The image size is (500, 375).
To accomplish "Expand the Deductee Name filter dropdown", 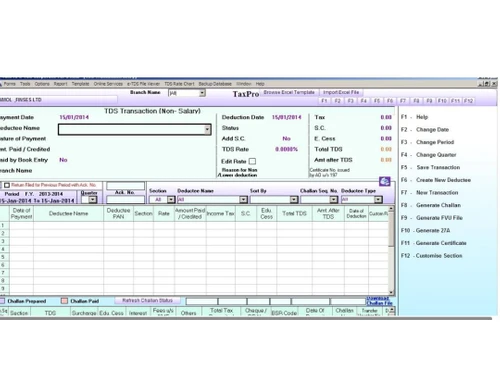I will click(x=243, y=199).
